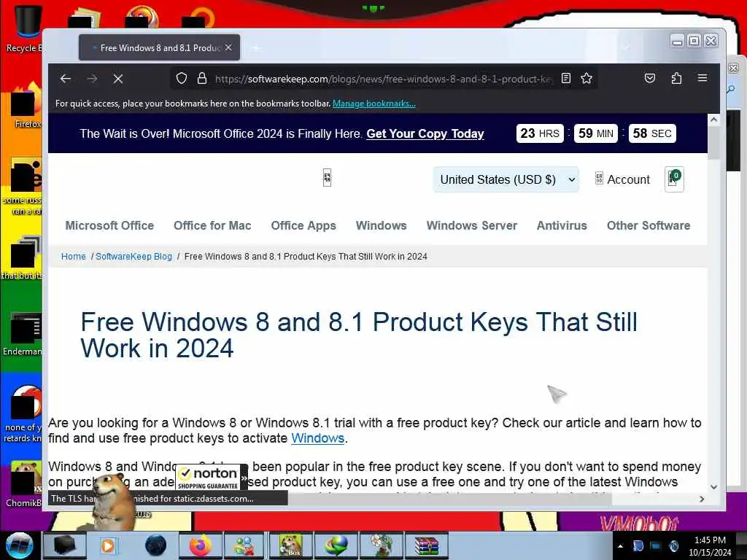Bookmark this page with the star

587,78
